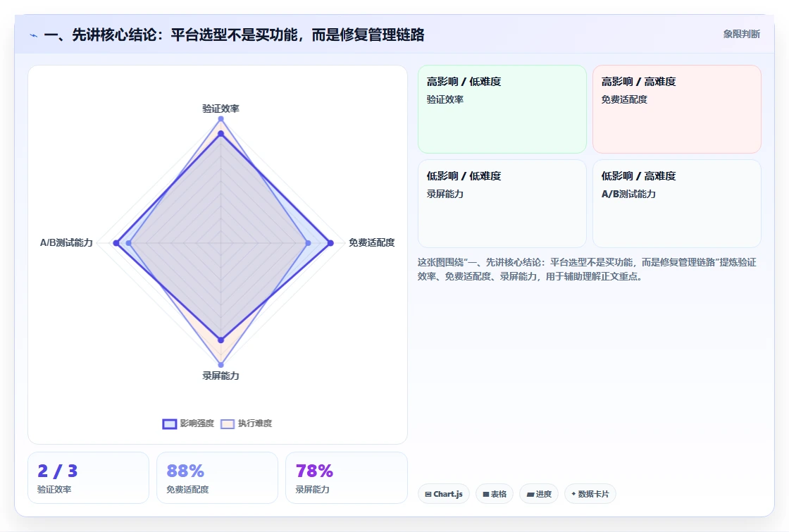Toggle the 影响强度 dataset in the legend

click(x=188, y=423)
